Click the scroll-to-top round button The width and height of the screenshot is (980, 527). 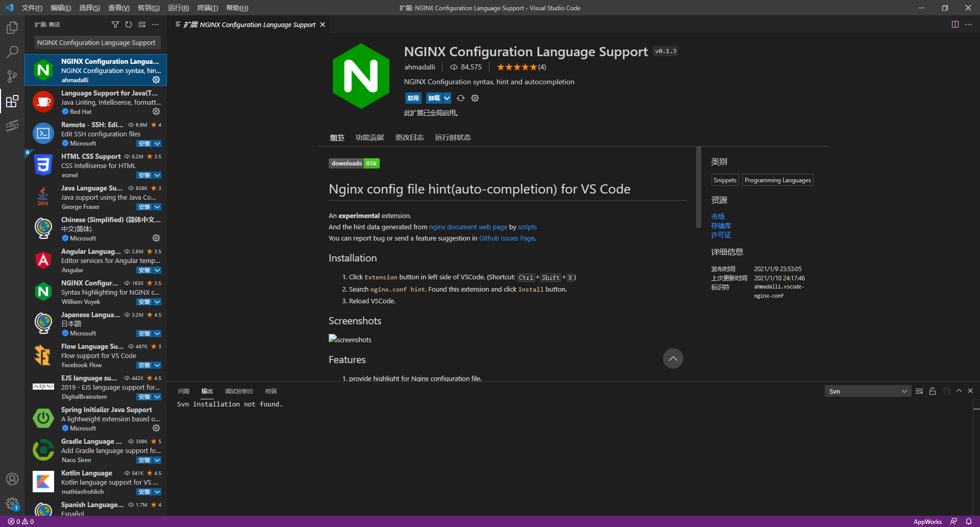pos(673,358)
